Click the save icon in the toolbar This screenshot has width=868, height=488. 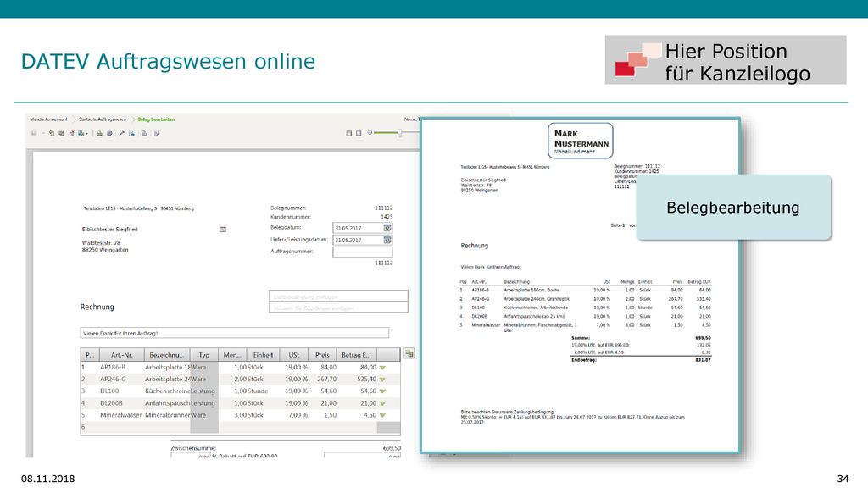(34, 133)
